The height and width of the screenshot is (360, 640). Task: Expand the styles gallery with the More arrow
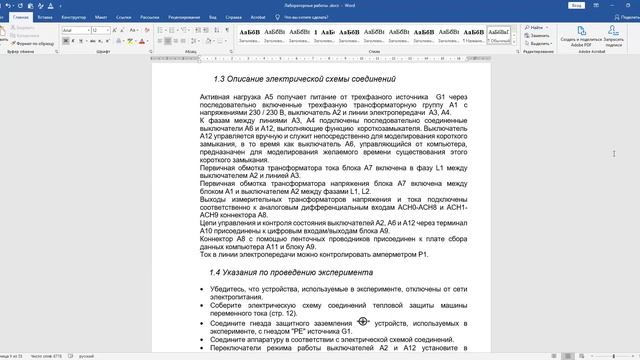(513, 43)
